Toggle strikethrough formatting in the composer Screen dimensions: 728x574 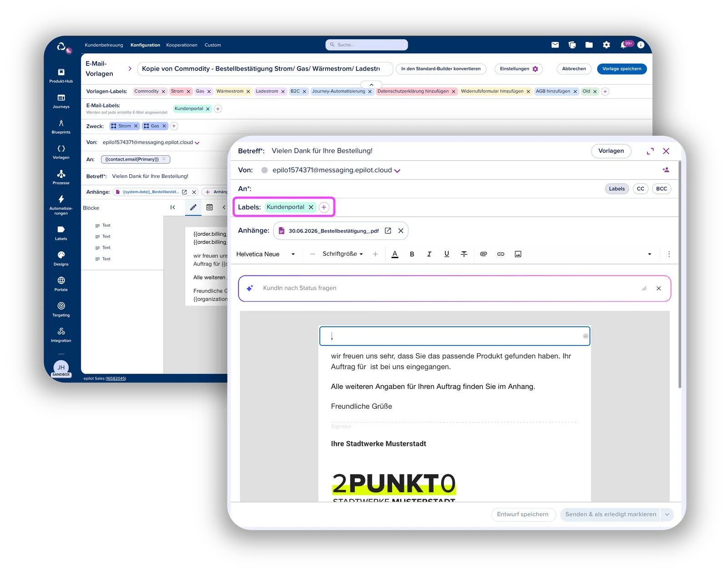464,254
